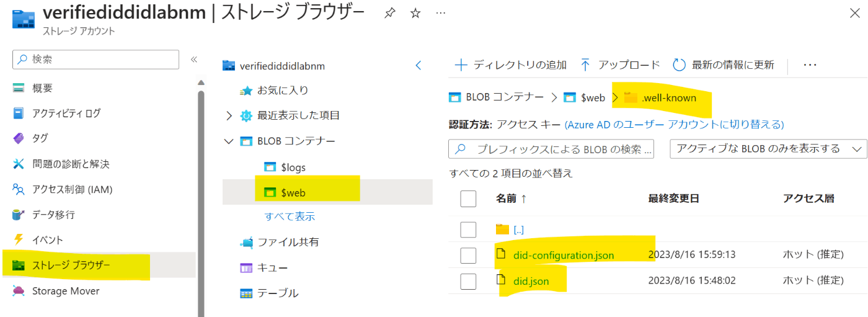868x317 pixels.
Task: Mark page as favorite with star icon
Action: click(x=415, y=14)
